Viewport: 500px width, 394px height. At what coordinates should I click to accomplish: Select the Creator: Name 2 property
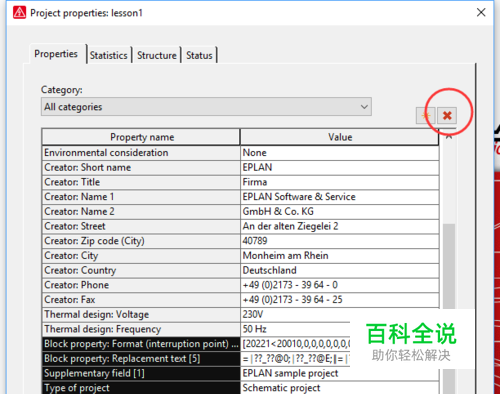(x=141, y=211)
